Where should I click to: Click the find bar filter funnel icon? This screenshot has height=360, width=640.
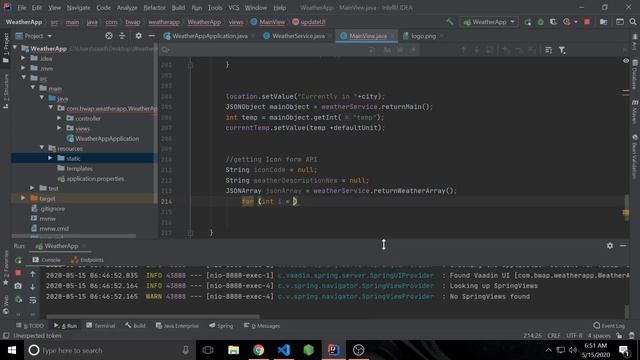[562, 50]
